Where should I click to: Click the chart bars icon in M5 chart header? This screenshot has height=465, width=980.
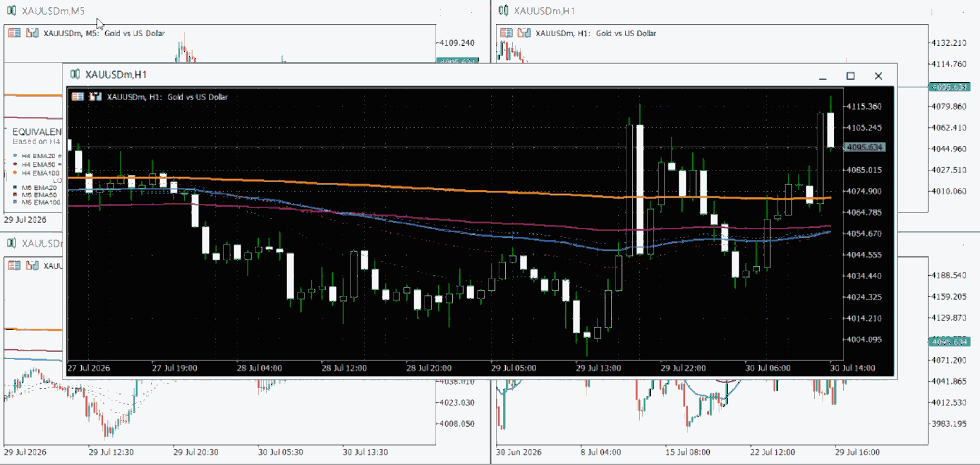32,33
